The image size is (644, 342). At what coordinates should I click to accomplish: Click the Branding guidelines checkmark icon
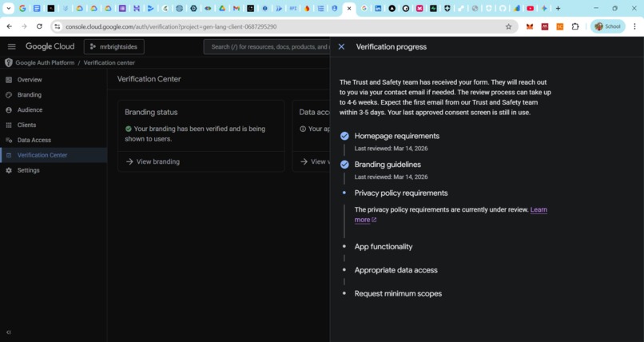coord(344,165)
